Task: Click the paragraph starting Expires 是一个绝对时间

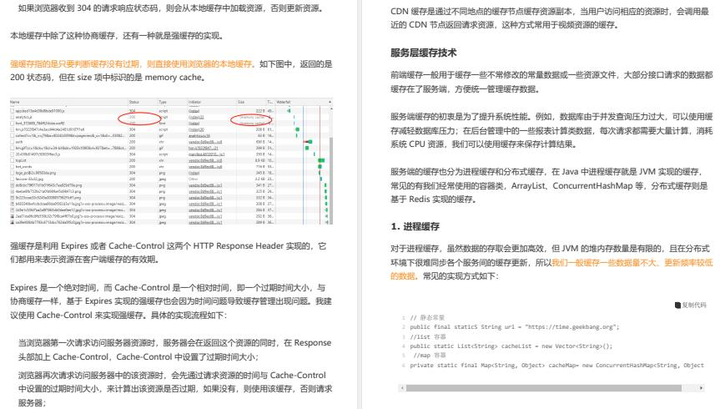Action: (x=171, y=301)
